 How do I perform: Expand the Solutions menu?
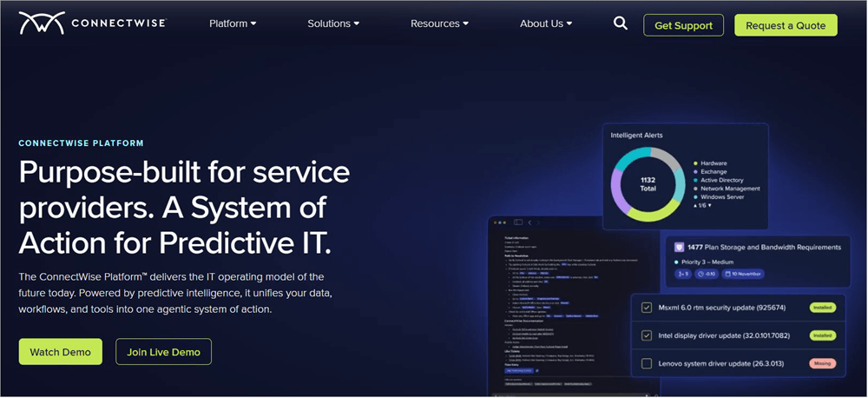[333, 23]
